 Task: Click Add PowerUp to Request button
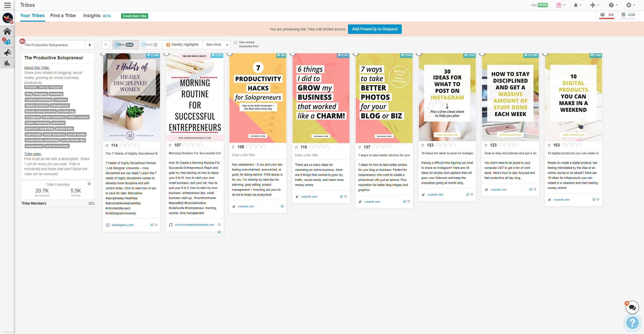[375, 29]
